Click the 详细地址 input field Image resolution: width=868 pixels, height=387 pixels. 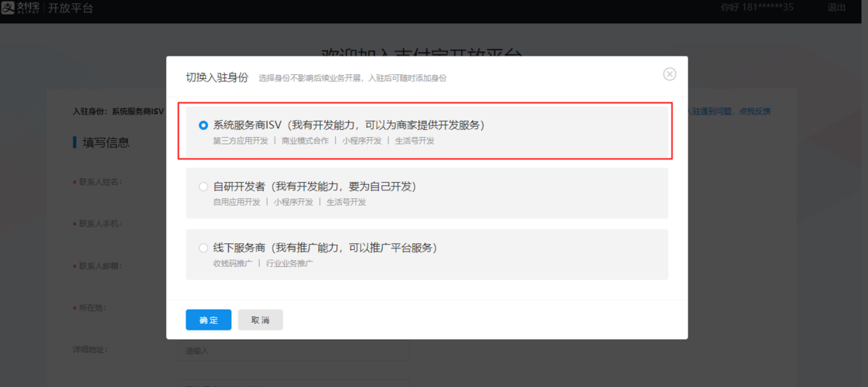(x=293, y=351)
